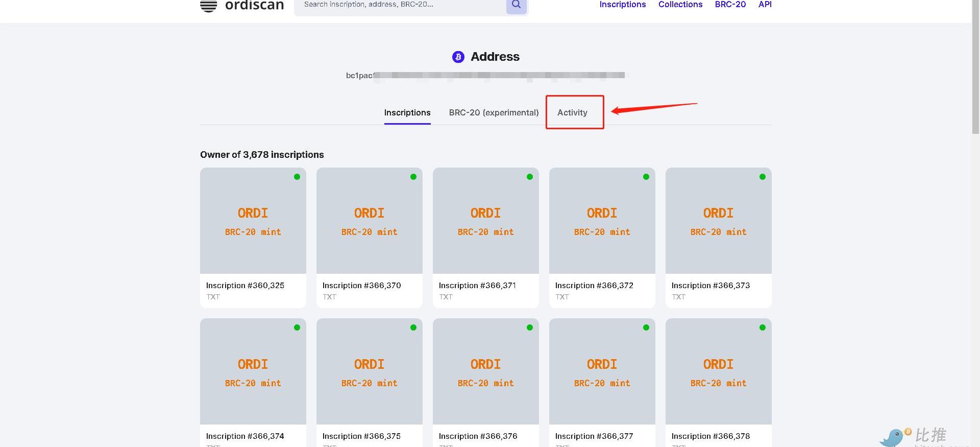Click green status dot on Inscription #366,376
The image size is (980, 447).
pyautogui.click(x=530, y=327)
